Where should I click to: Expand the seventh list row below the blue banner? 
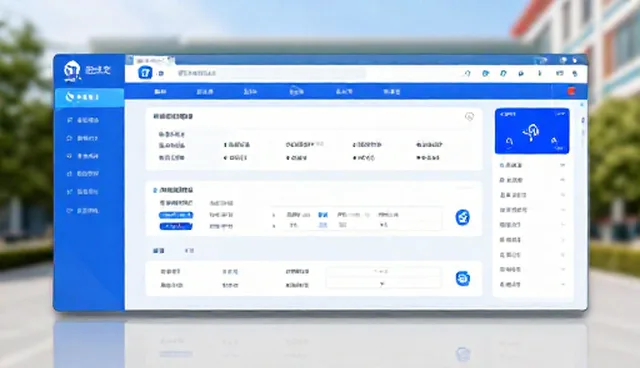532,255
